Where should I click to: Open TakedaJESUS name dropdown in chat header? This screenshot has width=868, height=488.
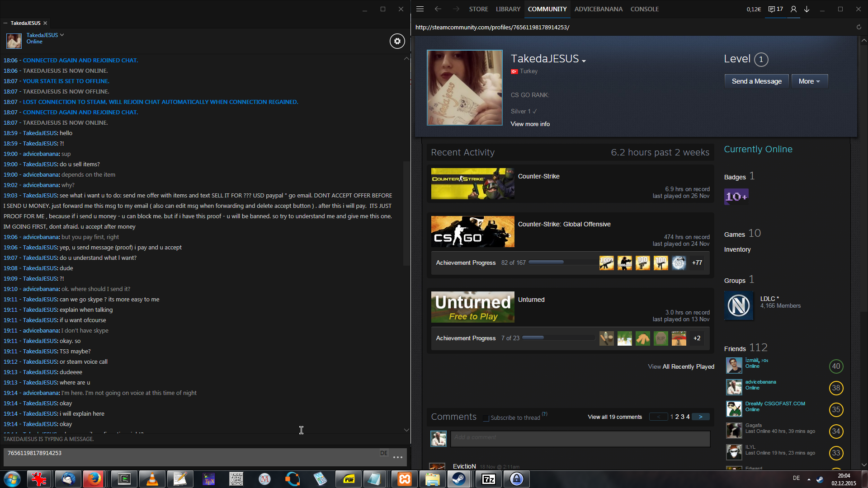tap(61, 35)
